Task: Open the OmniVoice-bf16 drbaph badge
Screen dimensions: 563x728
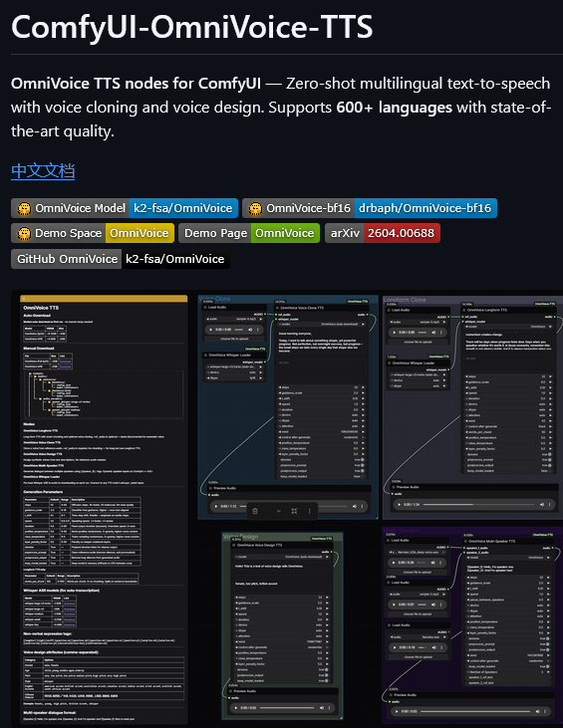Action: coord(370,208)
